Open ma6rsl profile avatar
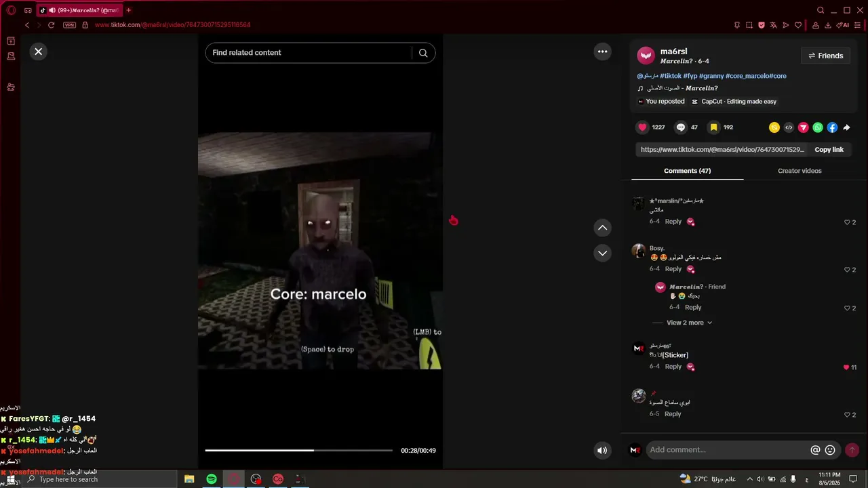Screen dimensions: 868x488 646,56
